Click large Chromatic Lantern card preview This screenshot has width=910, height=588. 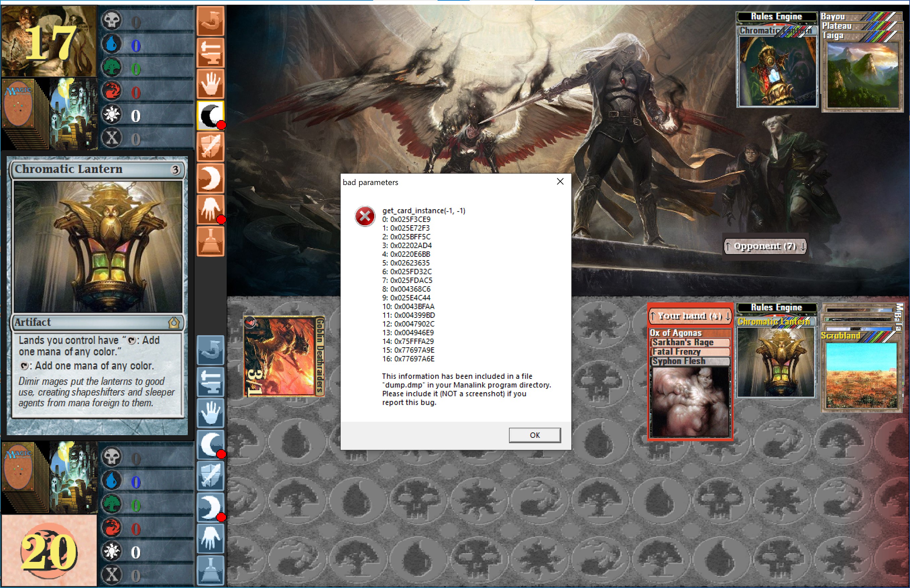click(x=98, y=296)
